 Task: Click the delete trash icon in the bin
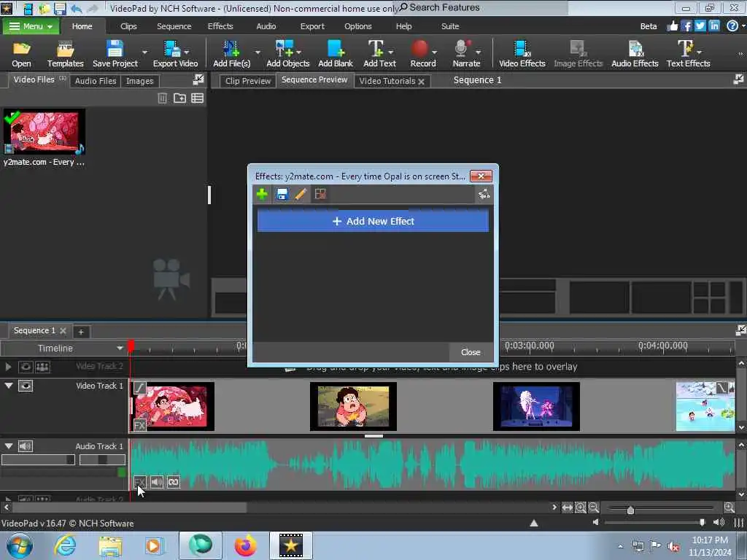163,98
